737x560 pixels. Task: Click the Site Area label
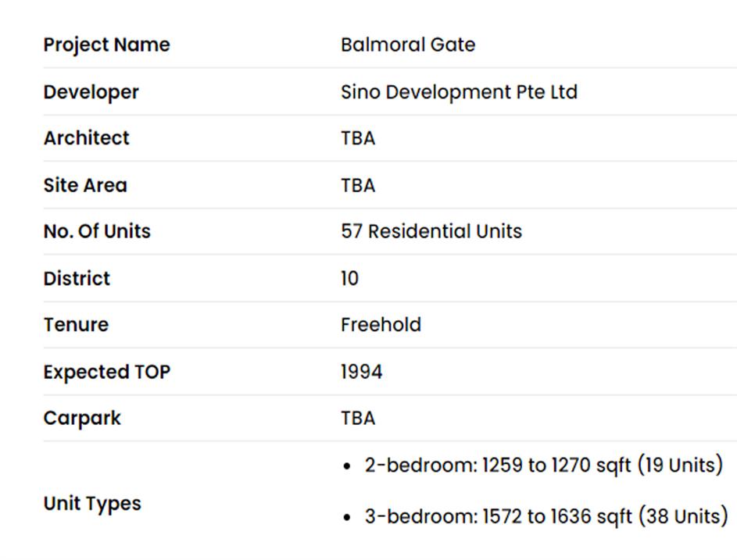[x=84, y=185]
